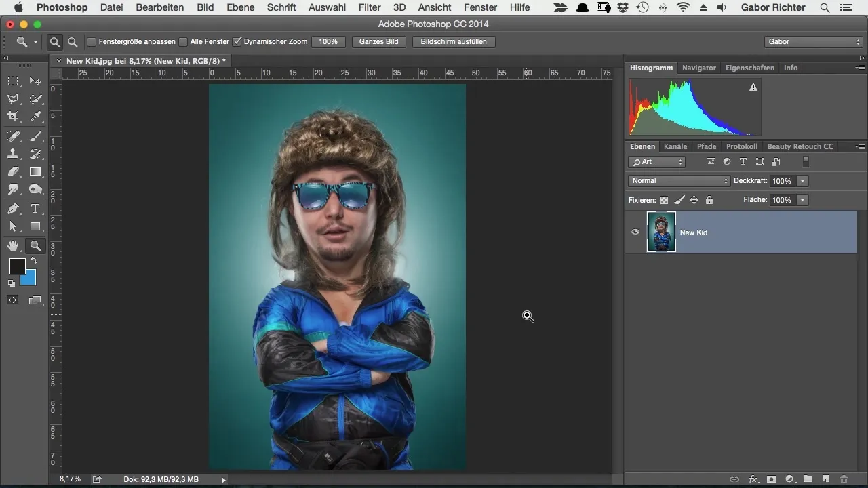The width and height of the screenshot is (868, 488).
Task: Select the Hand tool
Action: click(13, 246)
